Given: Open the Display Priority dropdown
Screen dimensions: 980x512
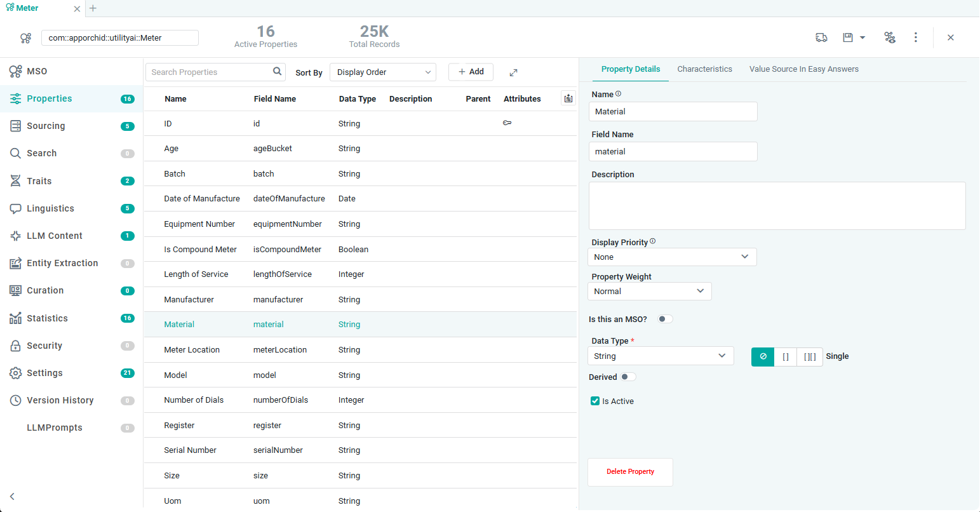Looking at the screenshot, I should 671,257.
